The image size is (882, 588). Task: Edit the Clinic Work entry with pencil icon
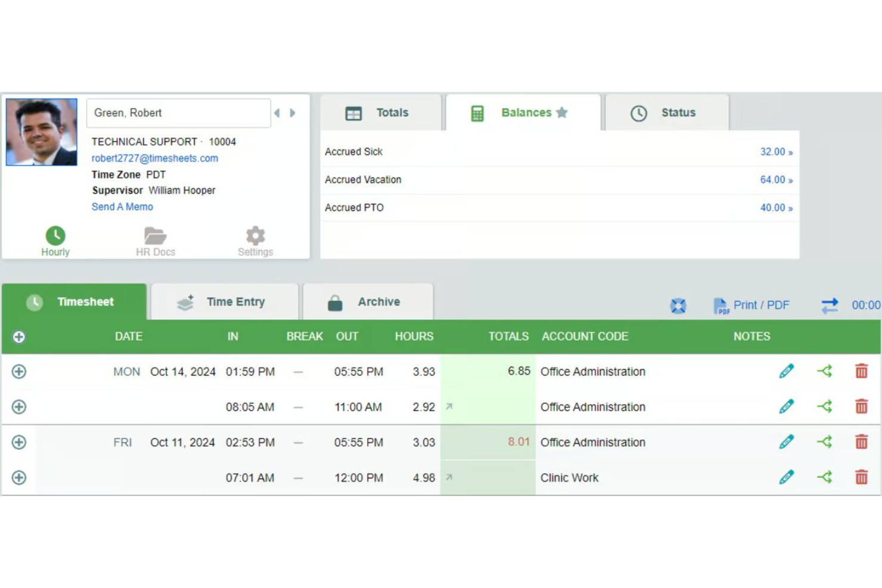(787, 477)
